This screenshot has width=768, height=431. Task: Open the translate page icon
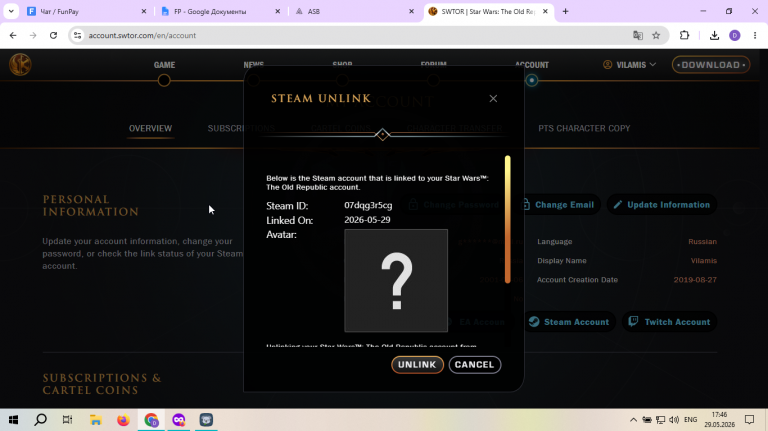[x=638, y=35]
